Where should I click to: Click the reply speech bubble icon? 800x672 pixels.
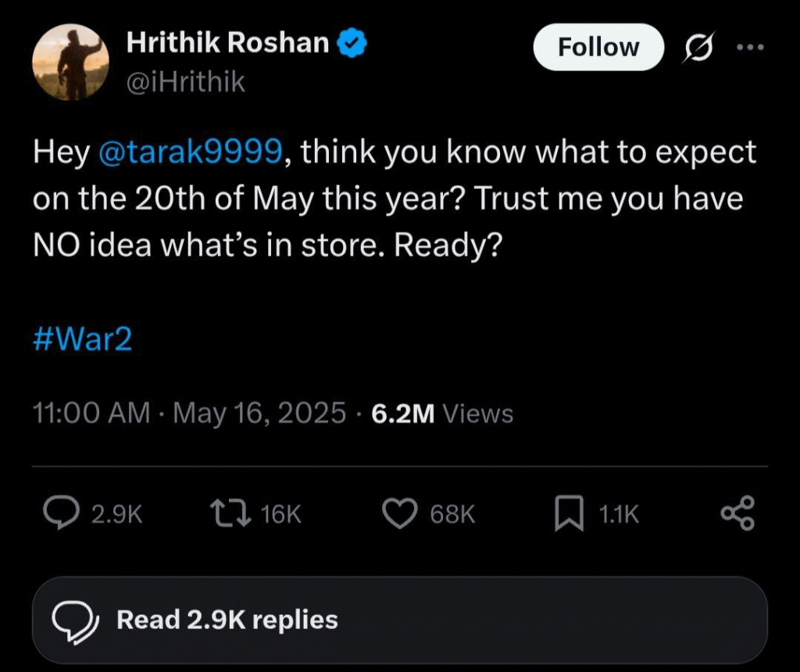pyautogui.click(x=60, y=513)
